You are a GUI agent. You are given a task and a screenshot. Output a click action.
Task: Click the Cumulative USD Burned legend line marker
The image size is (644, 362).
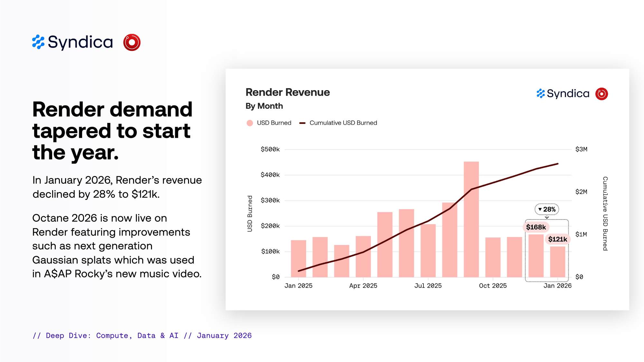pos(302,123)
